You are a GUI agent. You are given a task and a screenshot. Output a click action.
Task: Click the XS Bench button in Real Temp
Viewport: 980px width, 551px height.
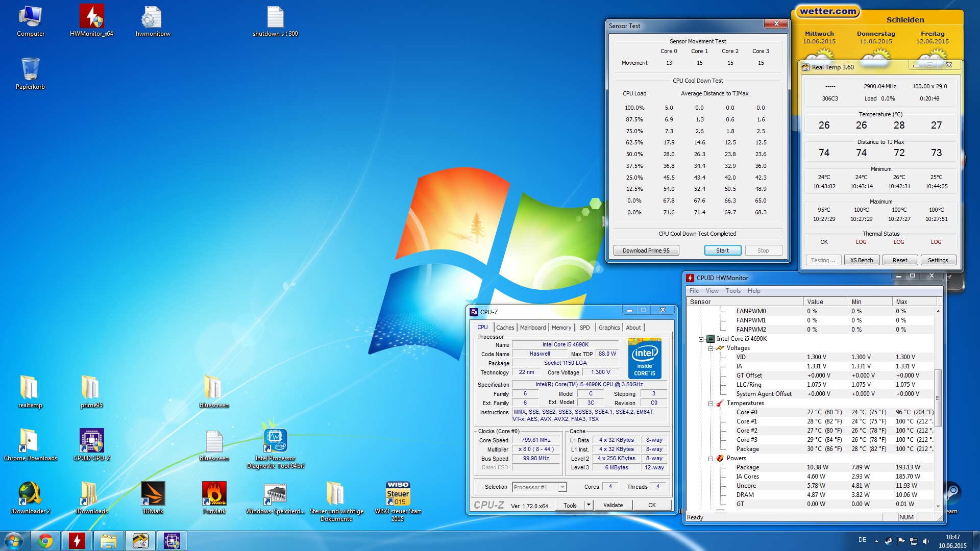point(861,260)
